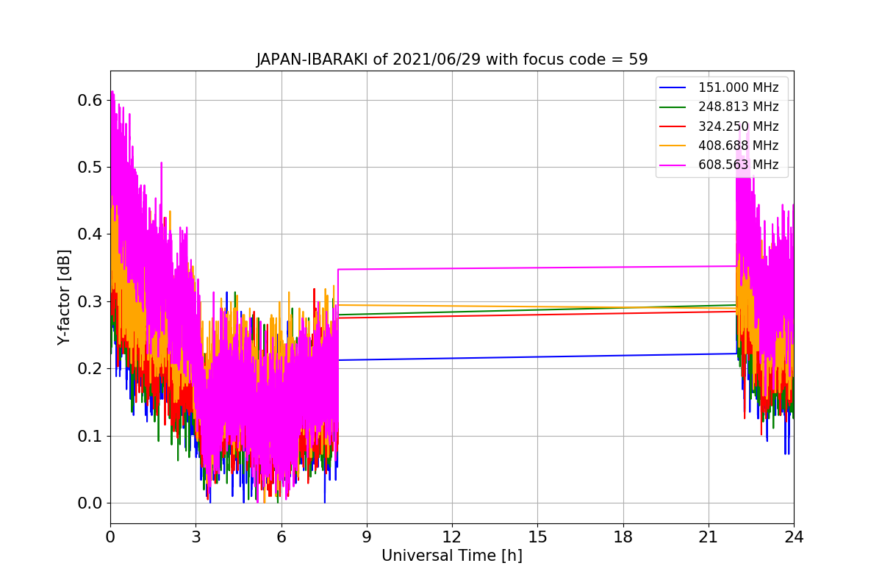This screenshot has width=882, height=588.
Task: Click the y-axis tick label 0.5
Action: click(90, 167)
